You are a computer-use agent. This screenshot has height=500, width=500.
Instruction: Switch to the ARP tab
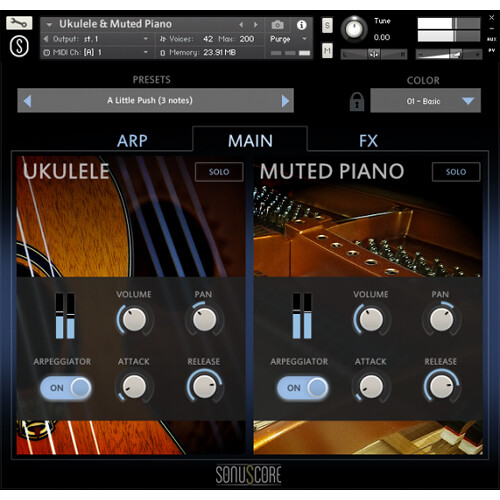(132, 141)
